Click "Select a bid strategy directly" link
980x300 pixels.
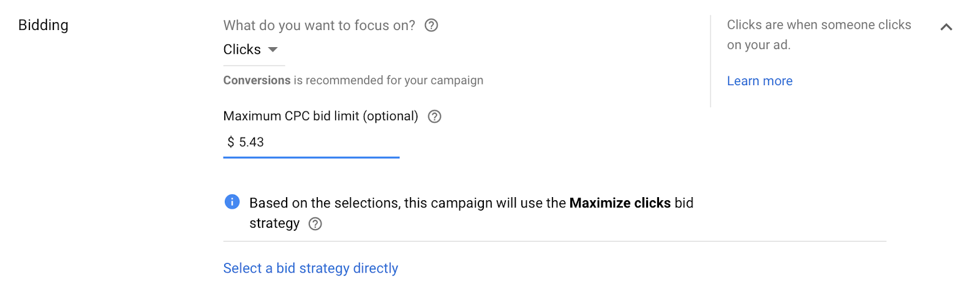(311, 268)
